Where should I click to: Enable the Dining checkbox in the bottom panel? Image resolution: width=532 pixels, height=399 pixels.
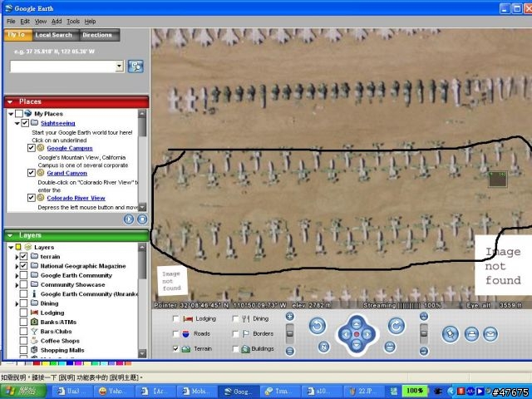[235, 318]
